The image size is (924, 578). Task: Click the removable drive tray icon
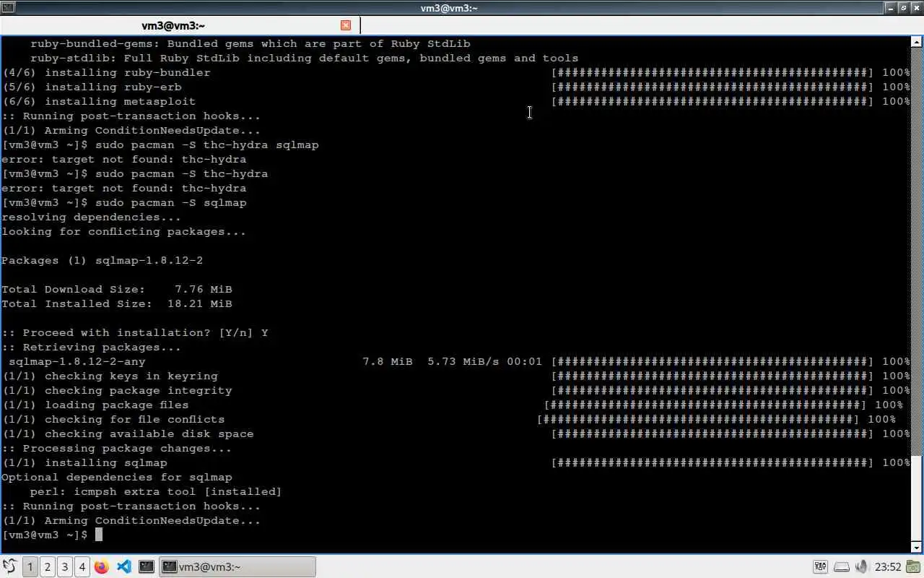(842, 566)
